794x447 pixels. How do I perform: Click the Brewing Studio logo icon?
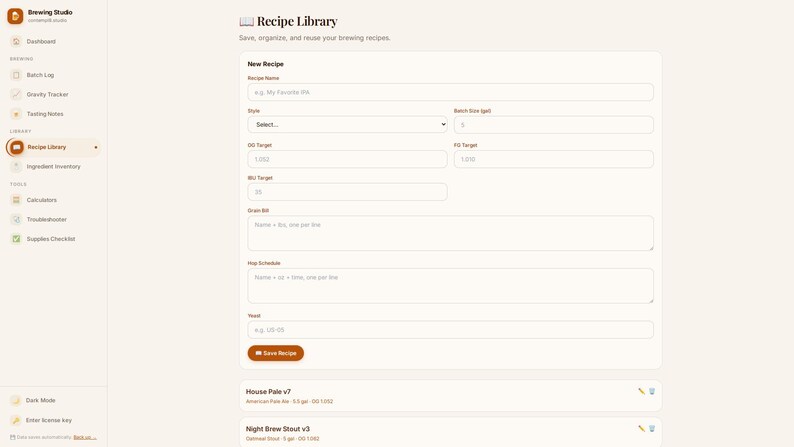(15, 16)
